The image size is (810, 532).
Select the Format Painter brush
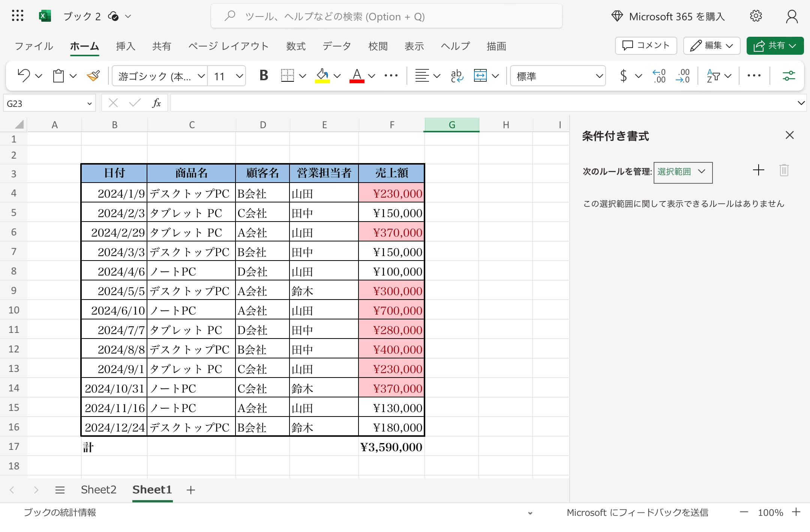pyautogui.click(x=93, y=76)
